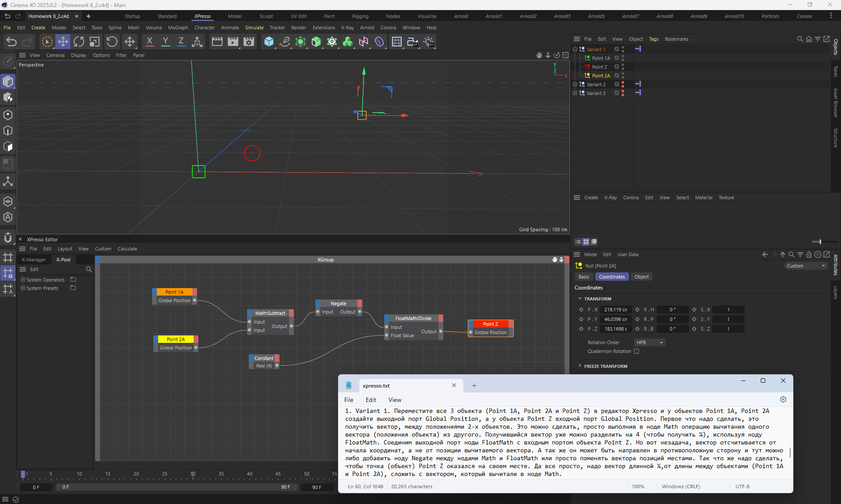Click the P.X position input field
The height and width of the screenshot is (504, 841).
(615, 310)
